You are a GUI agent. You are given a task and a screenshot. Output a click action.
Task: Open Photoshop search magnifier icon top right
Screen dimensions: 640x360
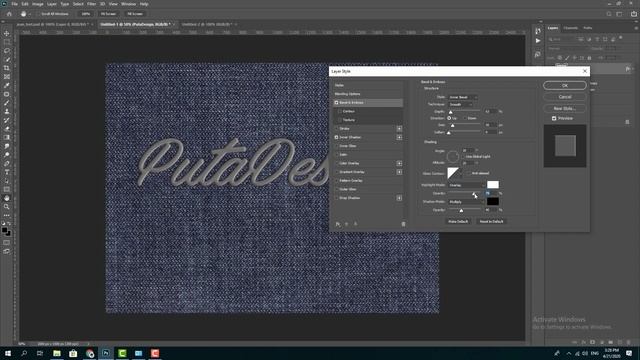point(609,14)
